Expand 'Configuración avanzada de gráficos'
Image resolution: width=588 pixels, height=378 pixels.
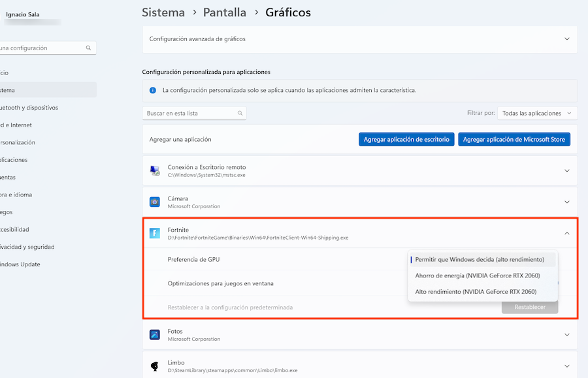(567, 39)
